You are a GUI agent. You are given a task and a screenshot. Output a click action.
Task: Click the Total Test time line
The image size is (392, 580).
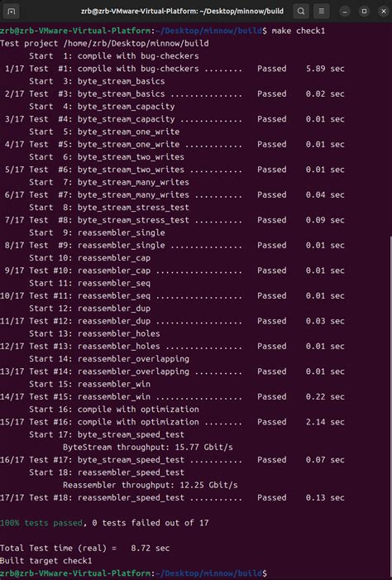(84, 549)
